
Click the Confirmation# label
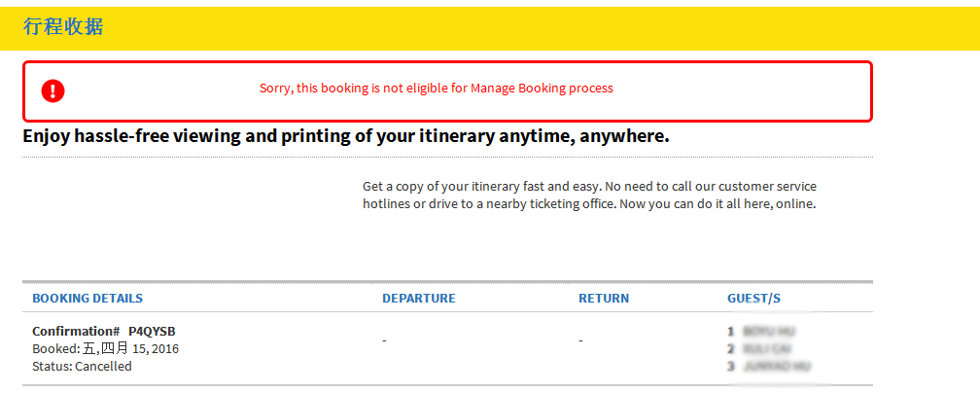(76, 331)
